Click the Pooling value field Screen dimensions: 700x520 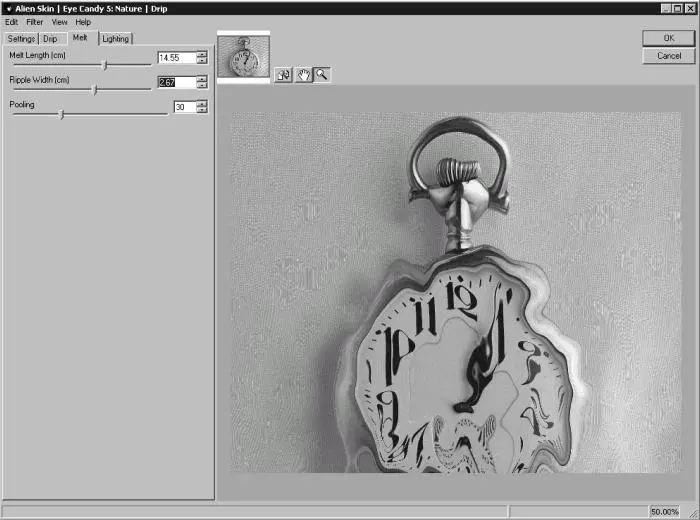pos(185,107)
